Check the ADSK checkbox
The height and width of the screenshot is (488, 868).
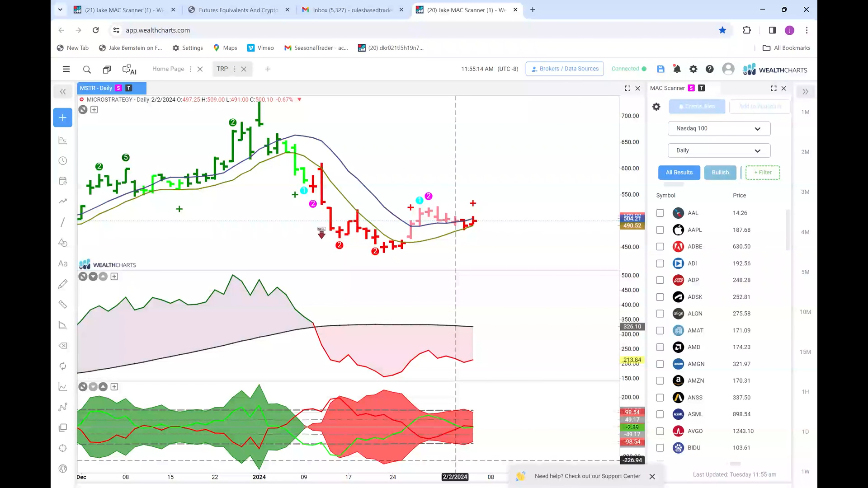coord(660,297)
